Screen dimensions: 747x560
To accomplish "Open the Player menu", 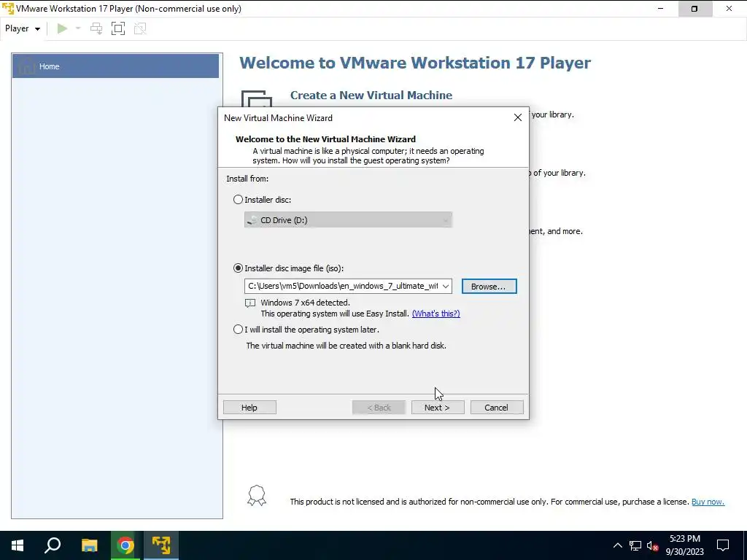I will tap(23, 28).
